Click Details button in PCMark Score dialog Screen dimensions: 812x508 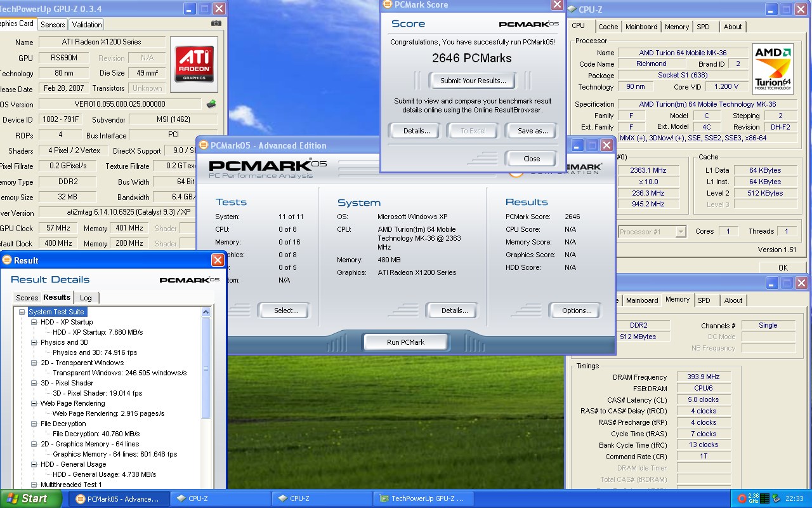coord(416,131)
